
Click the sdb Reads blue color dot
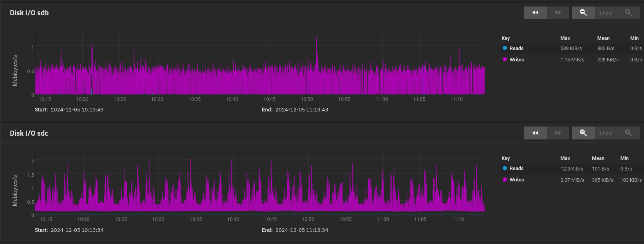505,48
